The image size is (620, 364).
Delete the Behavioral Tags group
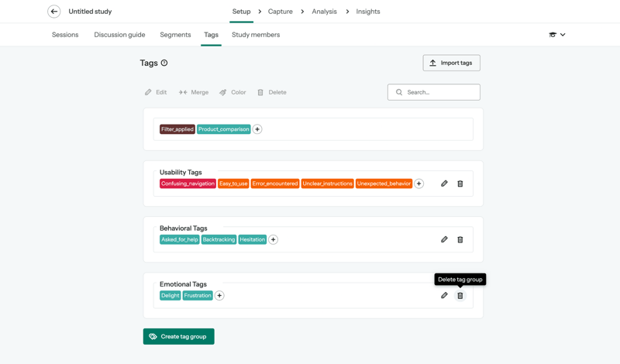460,239
